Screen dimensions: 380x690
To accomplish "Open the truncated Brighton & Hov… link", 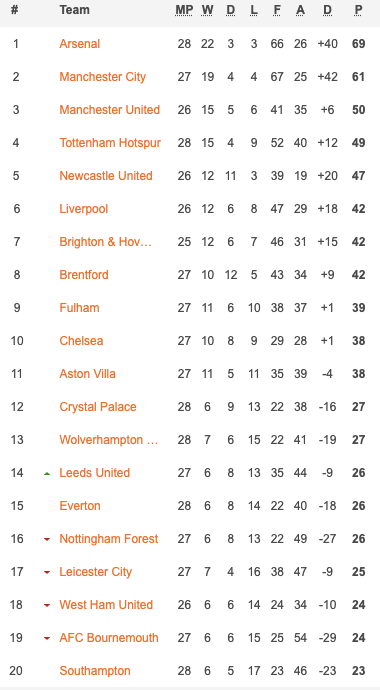I will [106, 242].
